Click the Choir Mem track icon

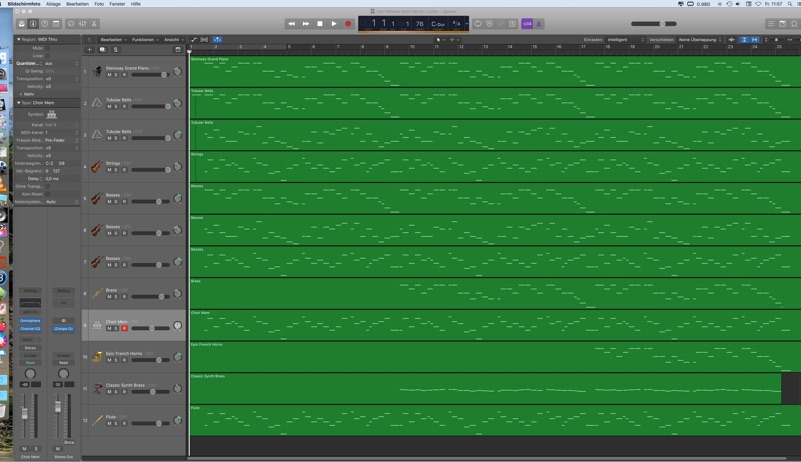[x=97, y=325]
